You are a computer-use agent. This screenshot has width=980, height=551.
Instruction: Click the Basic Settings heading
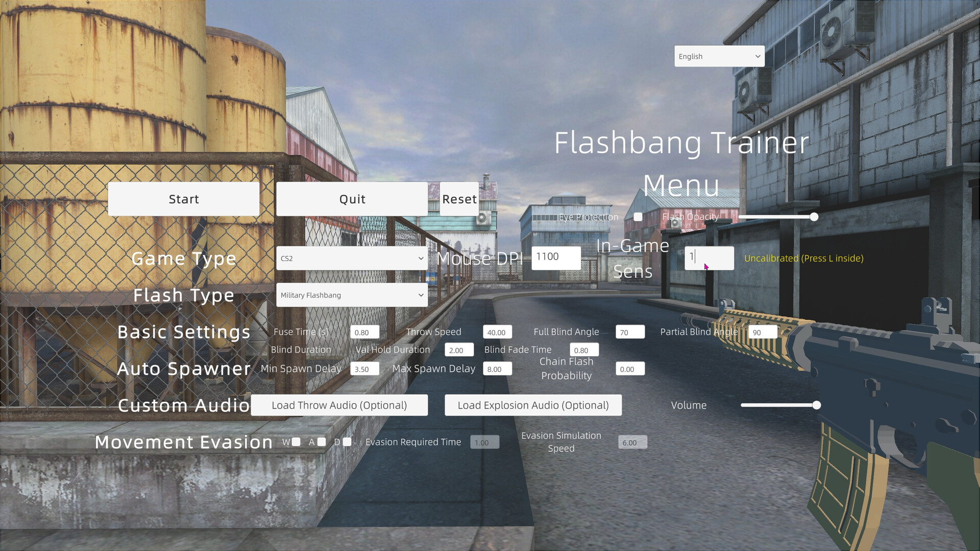click(184, 332)
